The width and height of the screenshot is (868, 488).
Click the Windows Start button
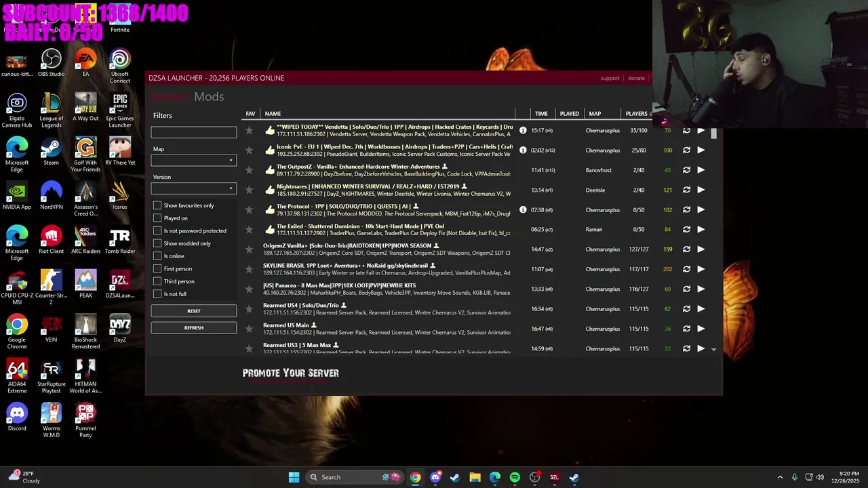click(x=294, y=477)
